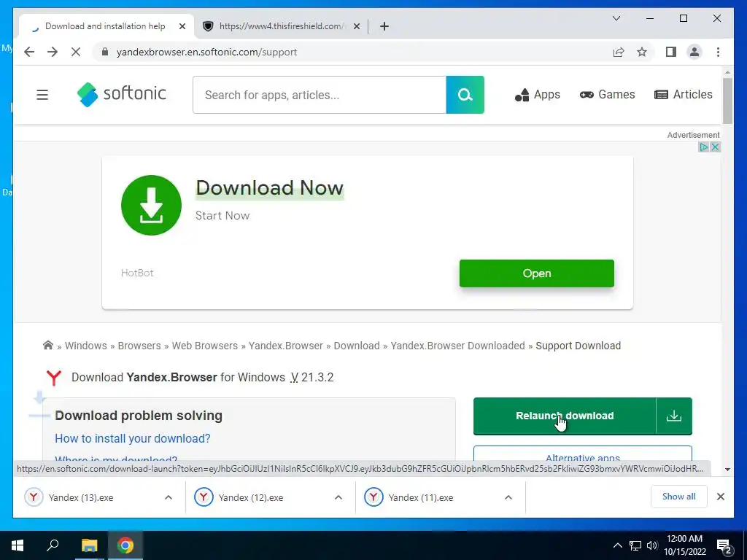This screenshot has width=747, height=560.
Task: Click the Download Now ad headline
Action: click(x=270, y=187)
